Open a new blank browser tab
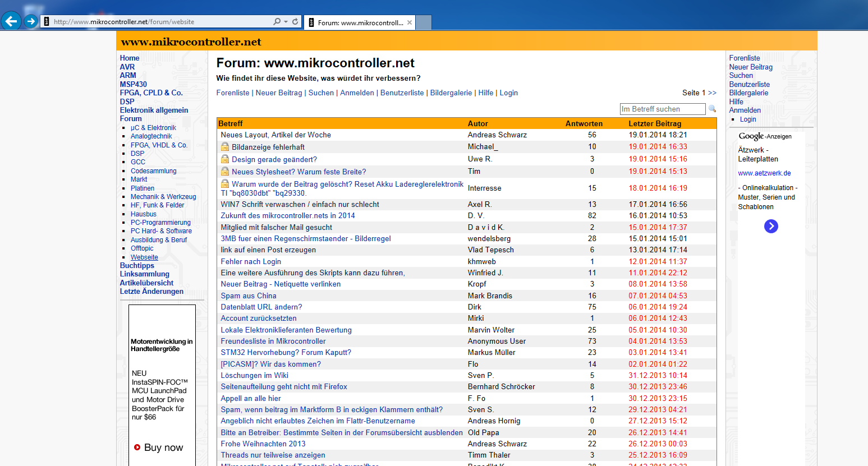868x466 pixels. tap(424, 22)
